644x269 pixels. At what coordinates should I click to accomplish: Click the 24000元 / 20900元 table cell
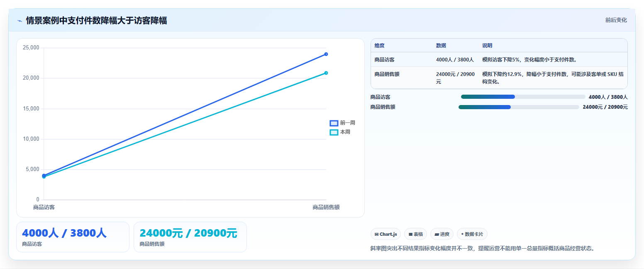pos(455,78)
